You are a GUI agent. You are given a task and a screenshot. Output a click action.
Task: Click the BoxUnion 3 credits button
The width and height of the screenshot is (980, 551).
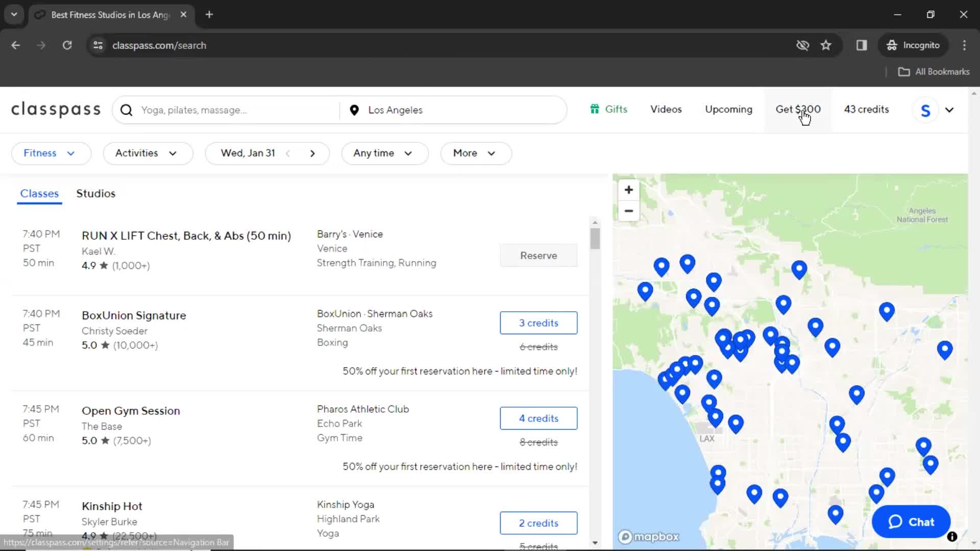coord(538,323)
